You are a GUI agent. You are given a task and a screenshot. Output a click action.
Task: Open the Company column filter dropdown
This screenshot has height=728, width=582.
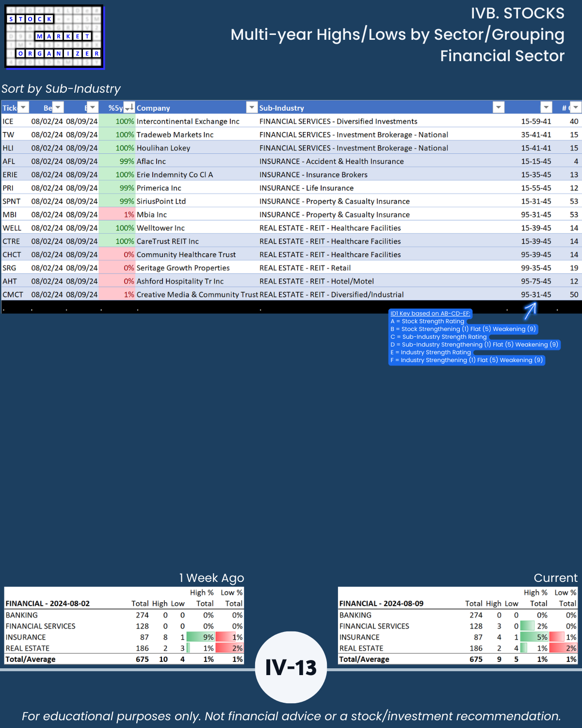252,107
